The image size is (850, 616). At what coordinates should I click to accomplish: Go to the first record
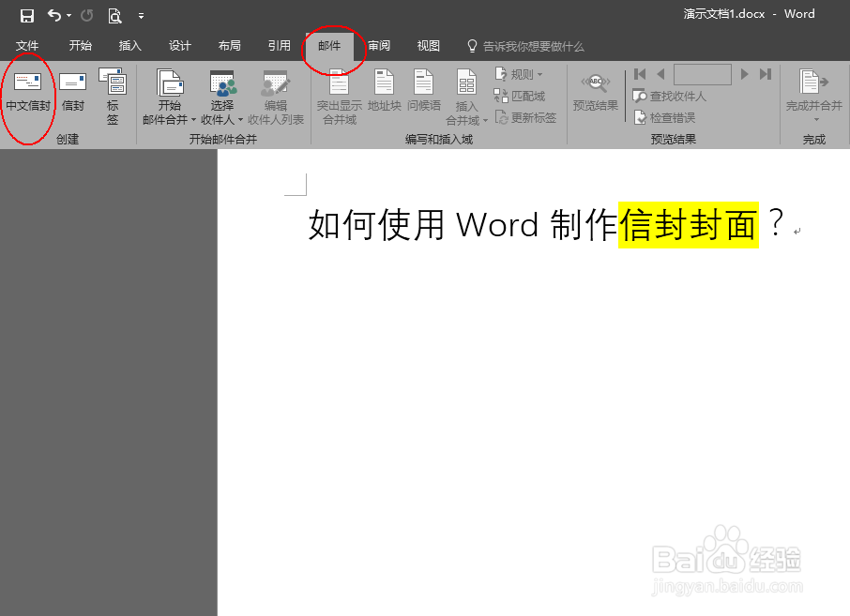pos(640,74)
